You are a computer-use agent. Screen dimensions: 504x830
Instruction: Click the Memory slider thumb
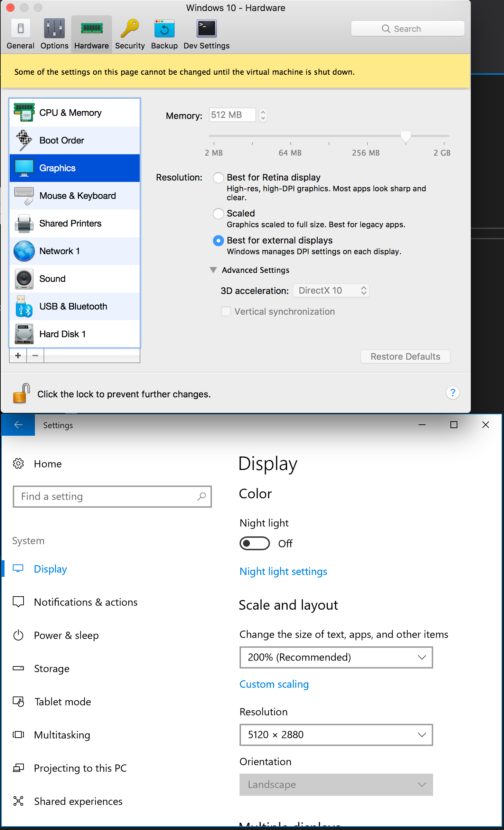(405, 137)
